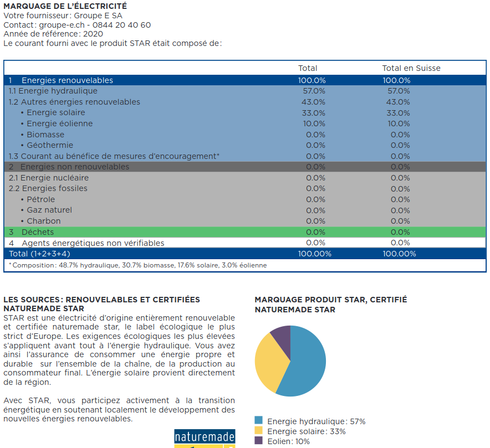Click the 'Géothermie' row label
The width and height of the screenshot is (490, 448).
50,145
